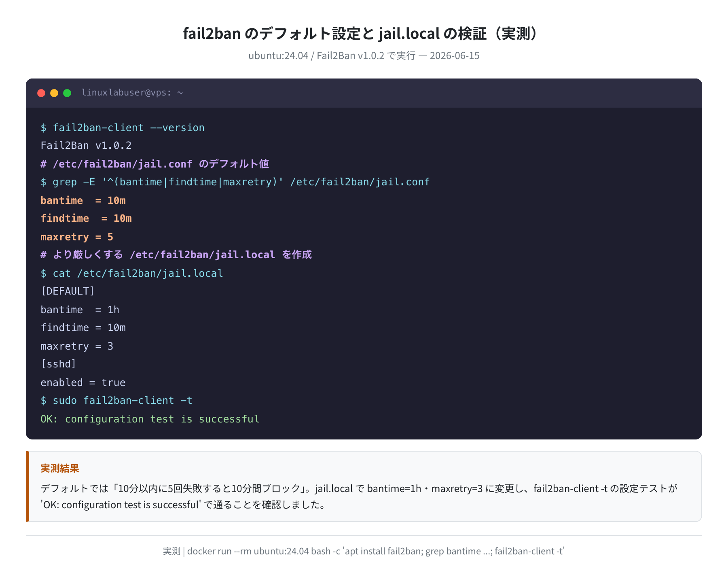Click the grep -E command line

pyautogui.click(x=235, y=182)
